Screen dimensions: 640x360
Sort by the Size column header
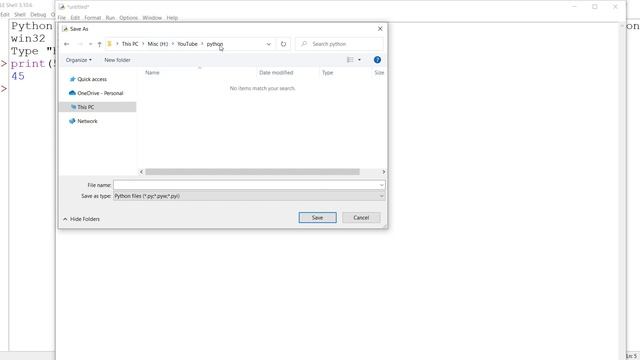379,73
